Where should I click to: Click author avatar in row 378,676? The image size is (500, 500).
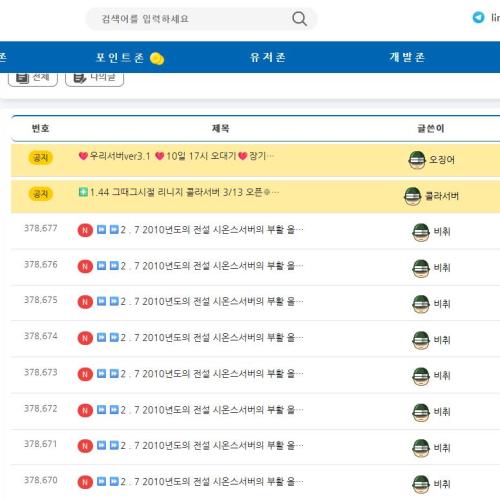click(421, 268)
